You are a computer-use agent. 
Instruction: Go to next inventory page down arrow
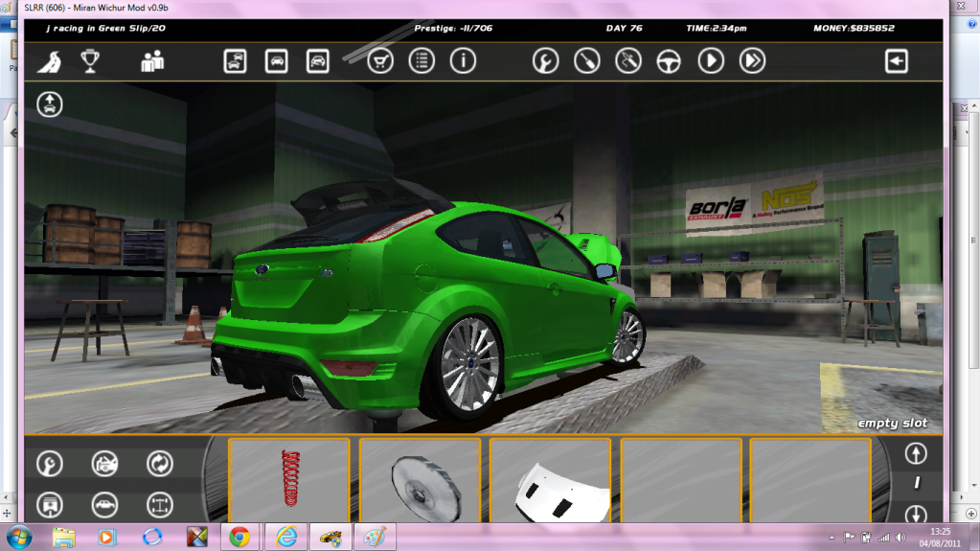[916, 514]
